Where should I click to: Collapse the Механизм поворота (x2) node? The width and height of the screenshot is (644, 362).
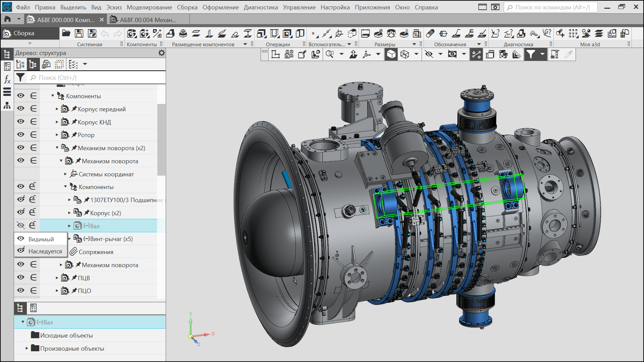pyautogui.click(x=57, y=148)
